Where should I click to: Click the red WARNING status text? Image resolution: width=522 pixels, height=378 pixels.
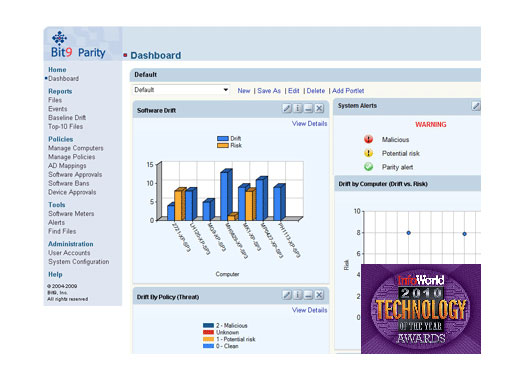click(431, 125)
